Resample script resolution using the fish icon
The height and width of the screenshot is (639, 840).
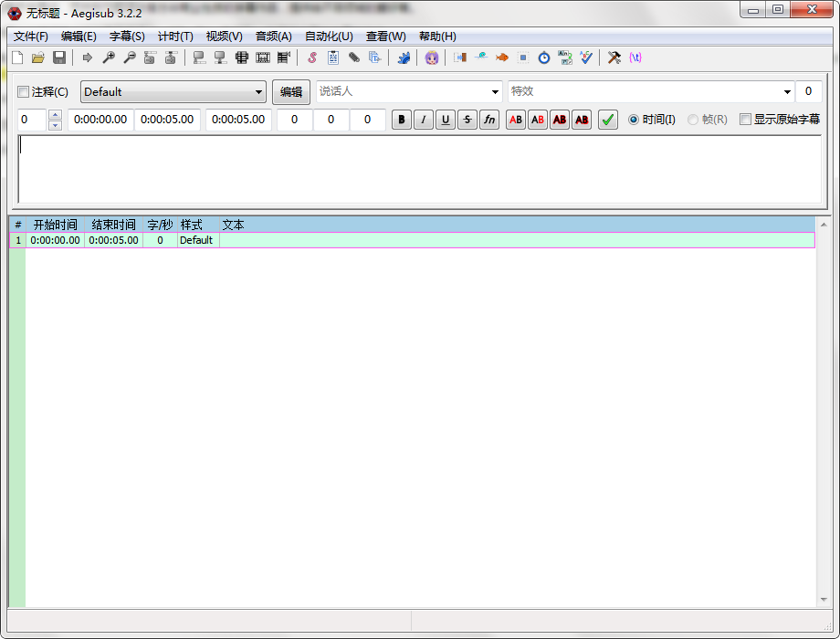click(x=501, y=58)
